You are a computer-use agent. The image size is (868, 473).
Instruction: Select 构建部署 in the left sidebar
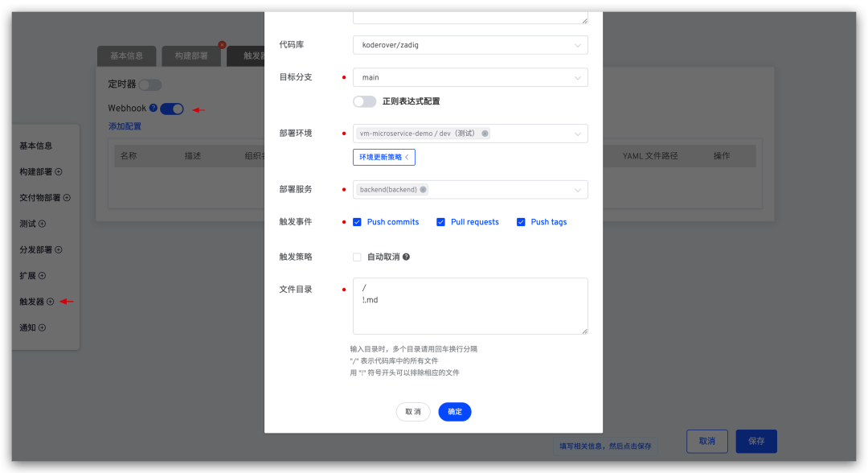click(36, 171)
